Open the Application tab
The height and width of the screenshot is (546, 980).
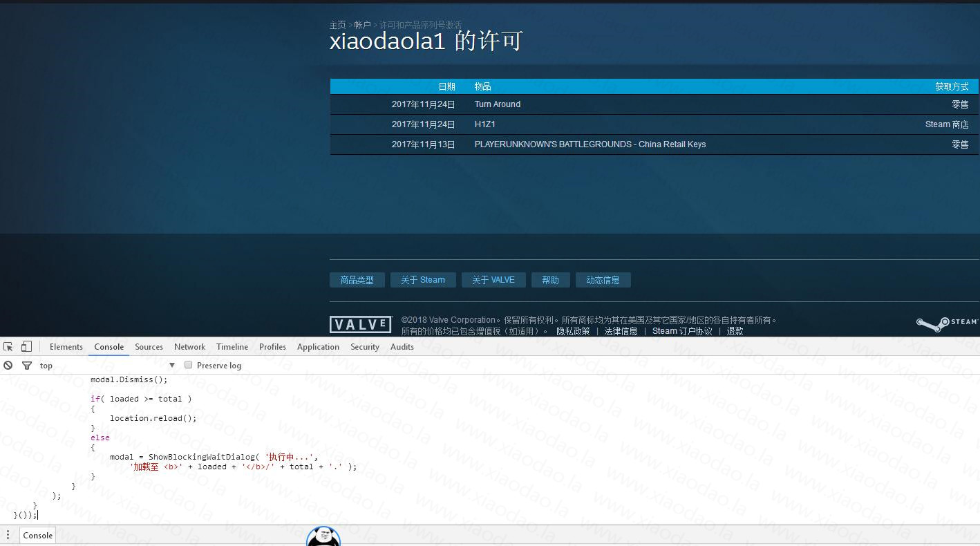click(x=319, y=347)
